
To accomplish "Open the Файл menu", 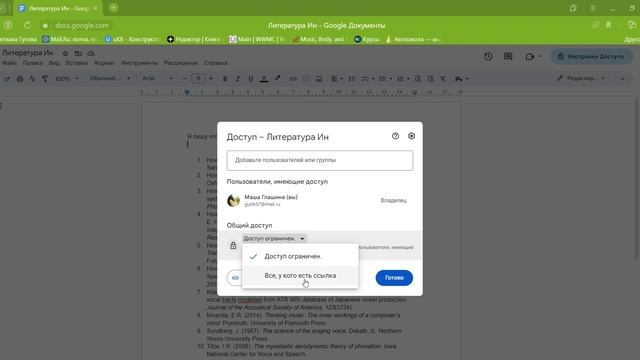I will pyautogui.click(x=9, y=63).
